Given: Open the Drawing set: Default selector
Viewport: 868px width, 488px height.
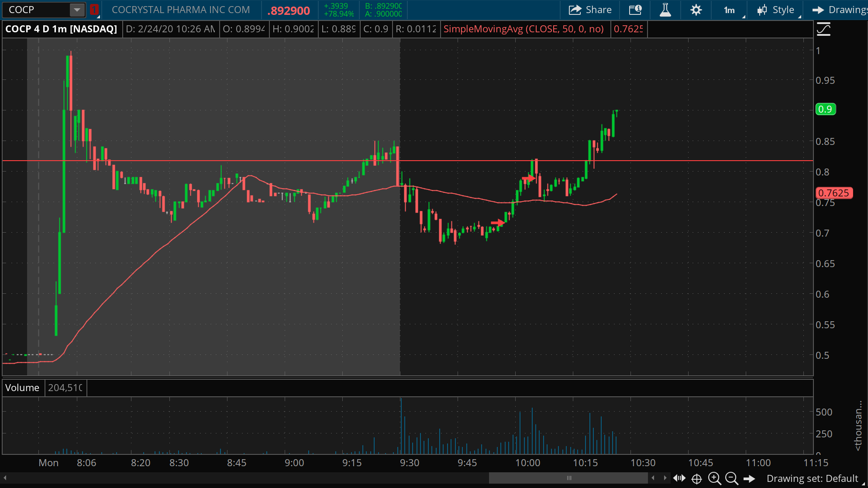Looking at the screenshot, I should pyautogui.click(x=812, y=478).
